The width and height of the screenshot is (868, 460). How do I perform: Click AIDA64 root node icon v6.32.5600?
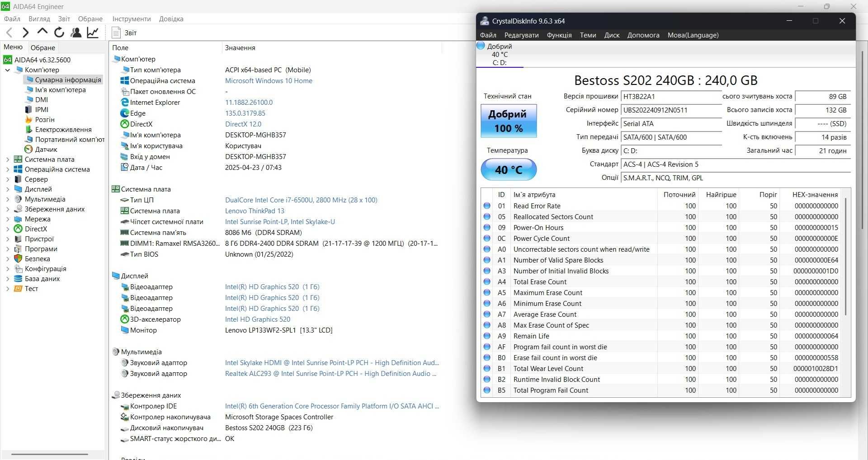tap(8, 60)
